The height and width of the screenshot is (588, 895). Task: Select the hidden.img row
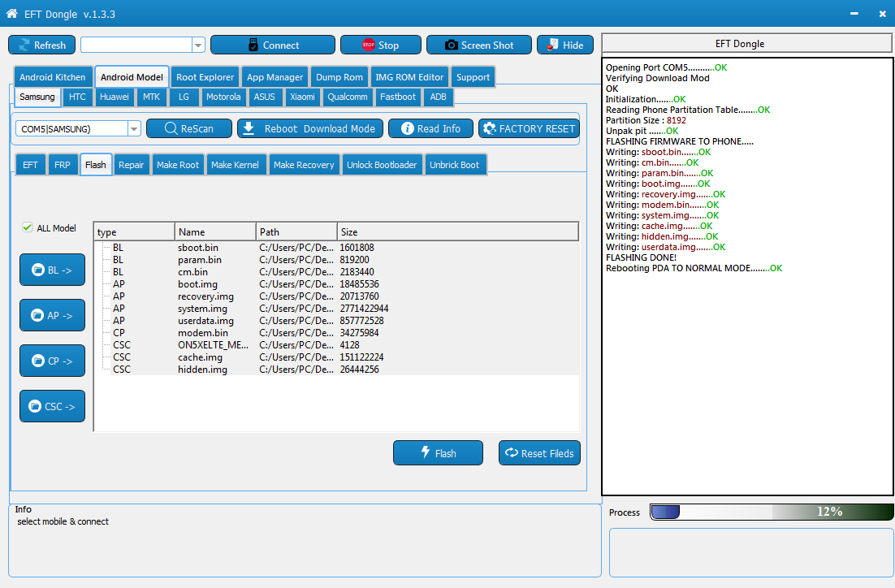(x=337, y=370)
